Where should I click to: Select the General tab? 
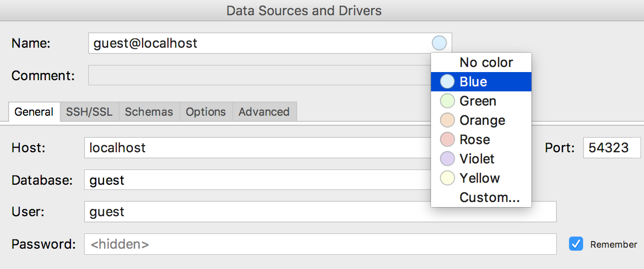pos(34,112)
